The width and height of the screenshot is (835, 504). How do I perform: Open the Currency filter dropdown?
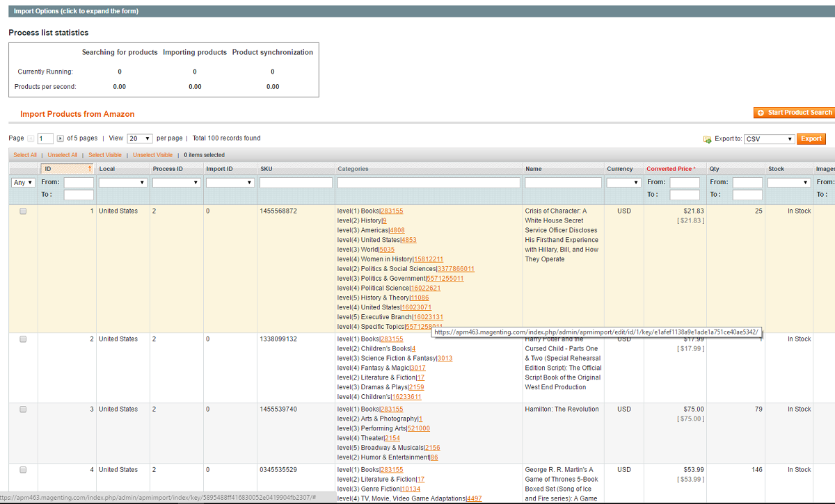tap(623, 183)
